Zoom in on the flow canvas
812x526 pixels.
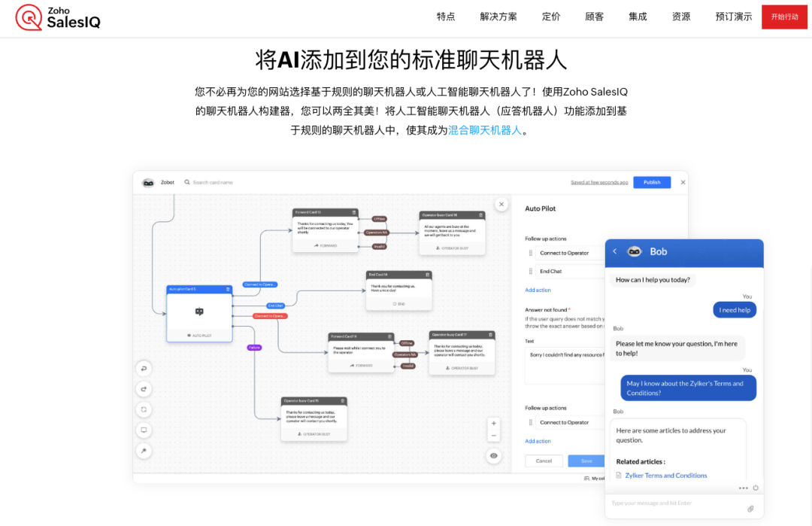(x=493, y=424)
